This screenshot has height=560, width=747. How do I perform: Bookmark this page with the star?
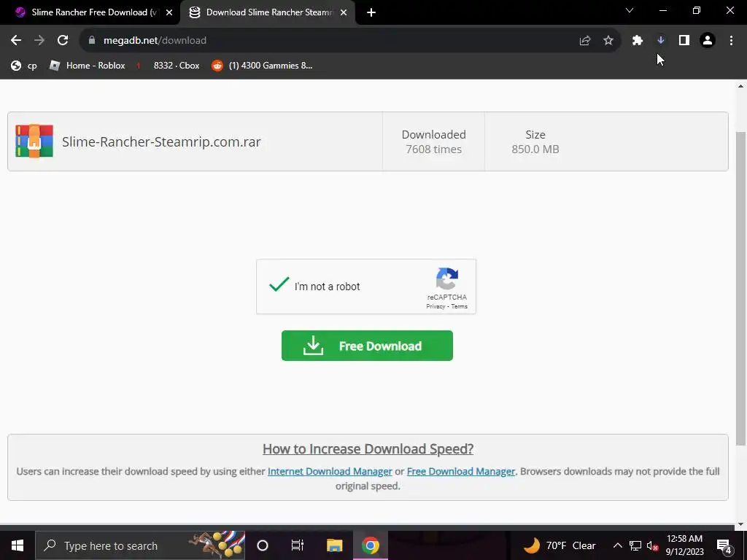tap(608, 41)
